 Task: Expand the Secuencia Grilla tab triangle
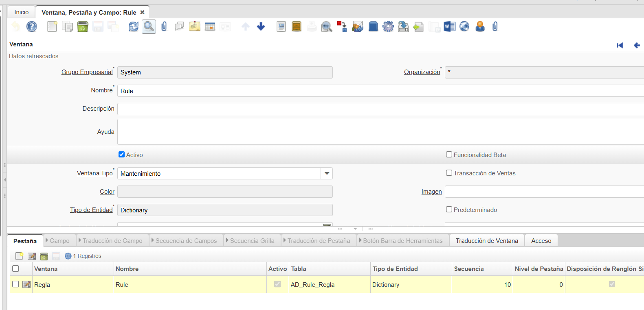227,240
